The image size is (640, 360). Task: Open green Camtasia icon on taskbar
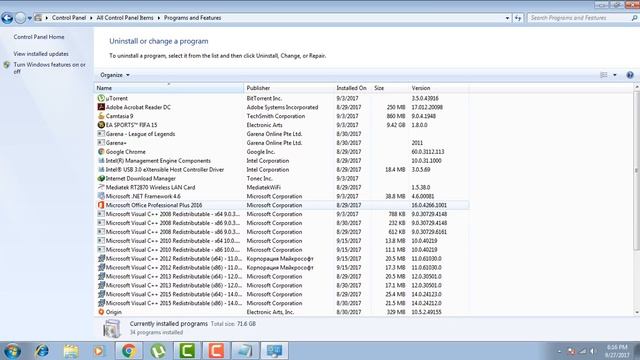187,351
